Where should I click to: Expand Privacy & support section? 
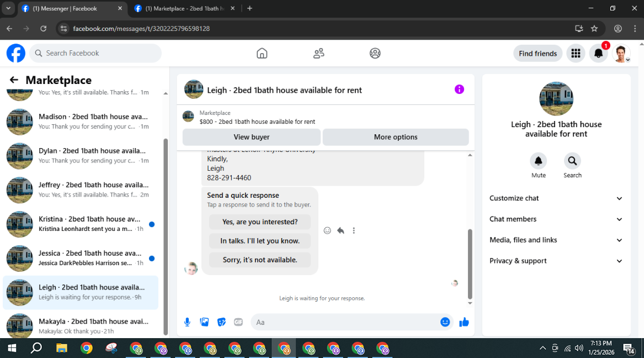(x=556, y=261)
